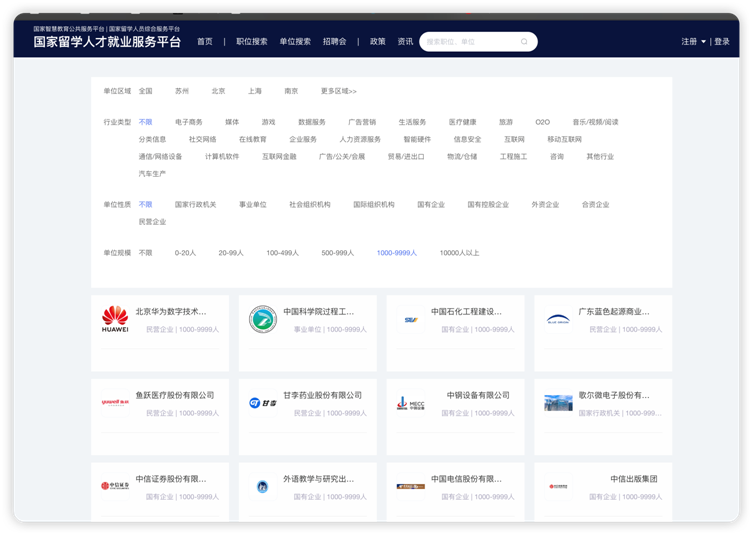Select size filter 100-499人
Screen dimensions: 752x535
pos(282,253)
